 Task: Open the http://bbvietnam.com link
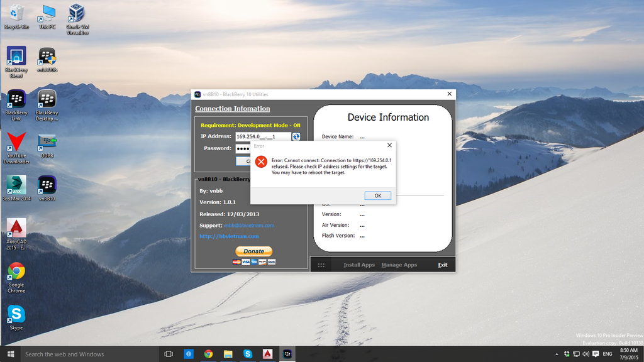click(x=229, y=236)
